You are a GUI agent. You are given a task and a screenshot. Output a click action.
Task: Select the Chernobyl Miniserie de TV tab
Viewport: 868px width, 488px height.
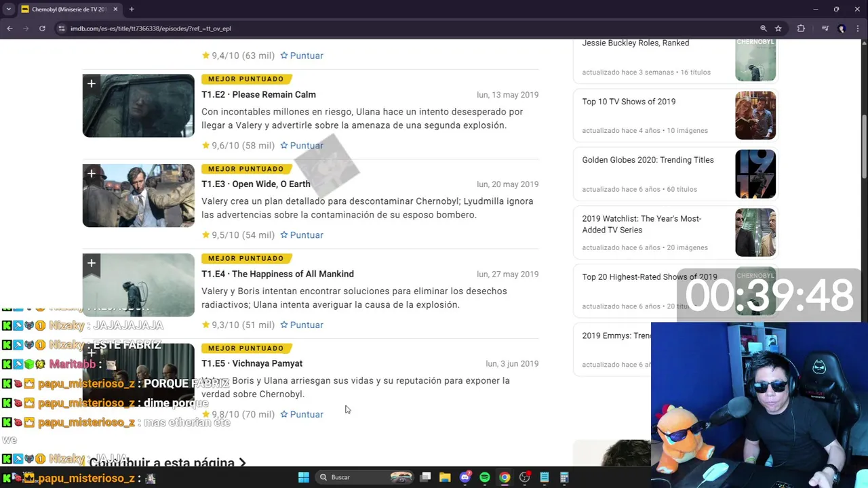69,9
